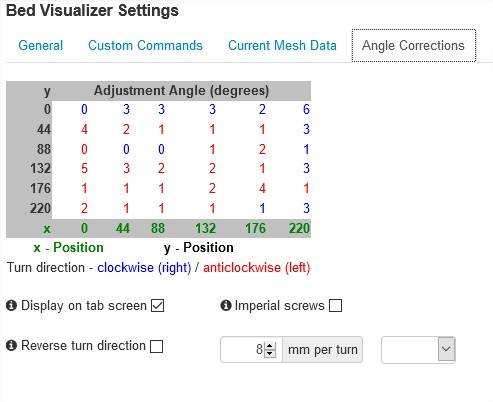Enable the Imperial screws checkbox
493x402 pixels.
[x=335, y=305]
